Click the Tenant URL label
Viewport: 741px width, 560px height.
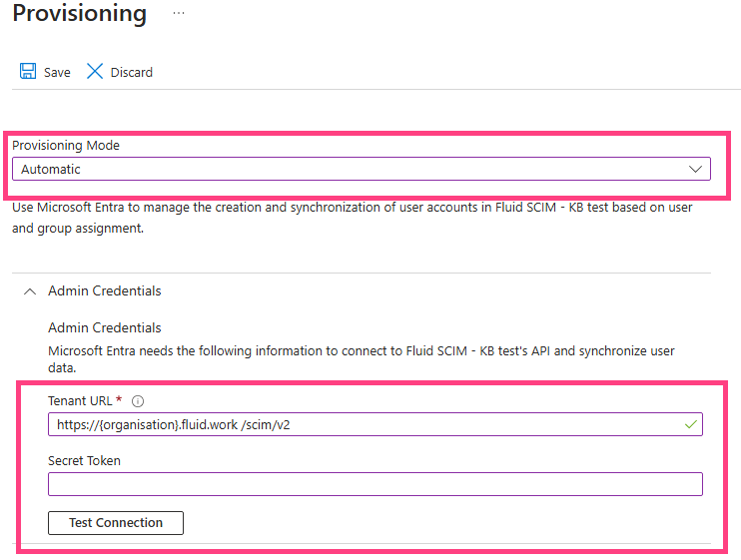[80, 401]
